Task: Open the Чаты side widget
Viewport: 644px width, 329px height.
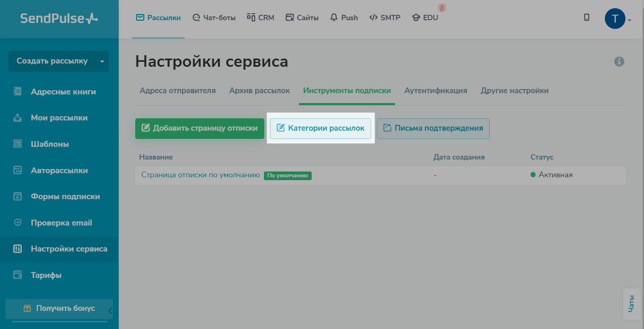Action: 631,304
